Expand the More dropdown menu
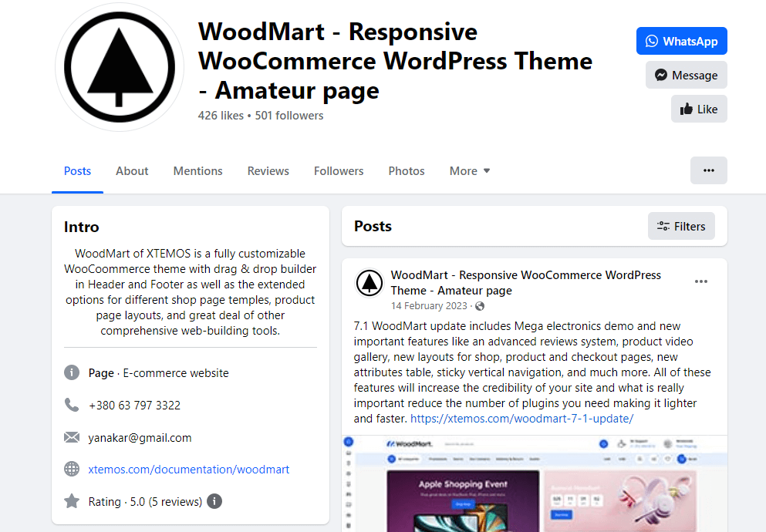The image size is (766, 532). click(x=470, y=171)
